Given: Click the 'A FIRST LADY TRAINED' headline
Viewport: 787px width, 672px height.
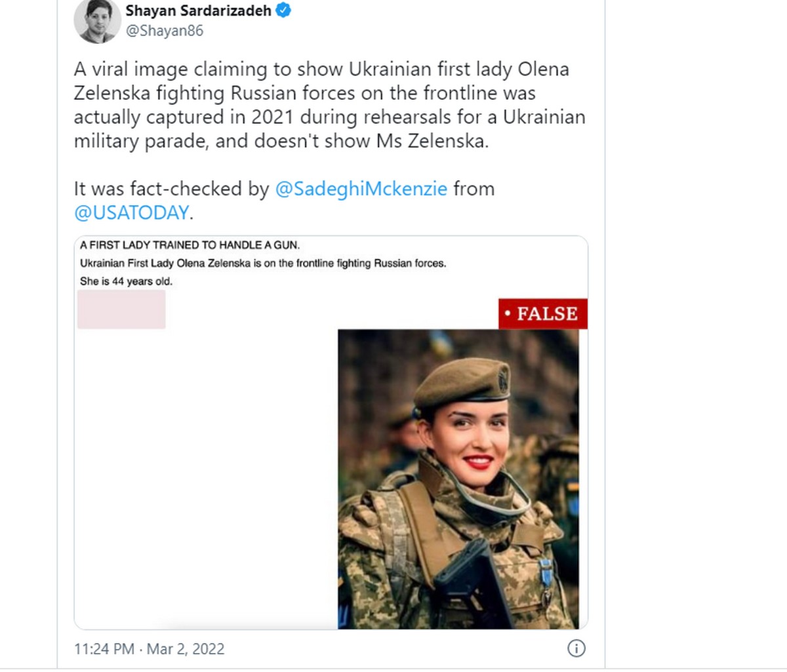Looking at the screenshot, I should point(190,245).
